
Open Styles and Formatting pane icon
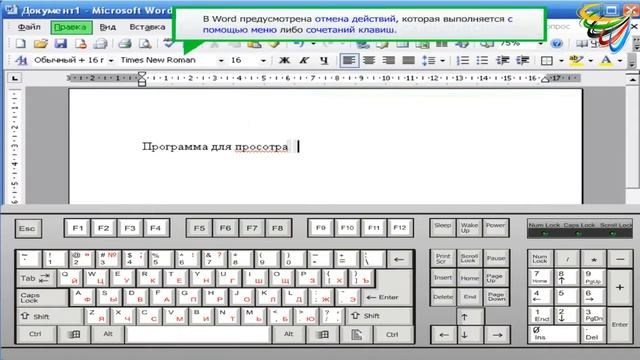[21, 60]
